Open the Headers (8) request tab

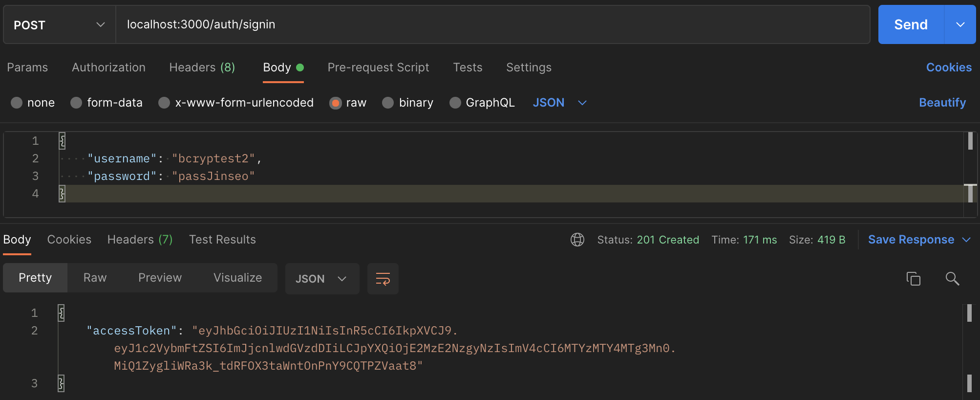[202, 67]
